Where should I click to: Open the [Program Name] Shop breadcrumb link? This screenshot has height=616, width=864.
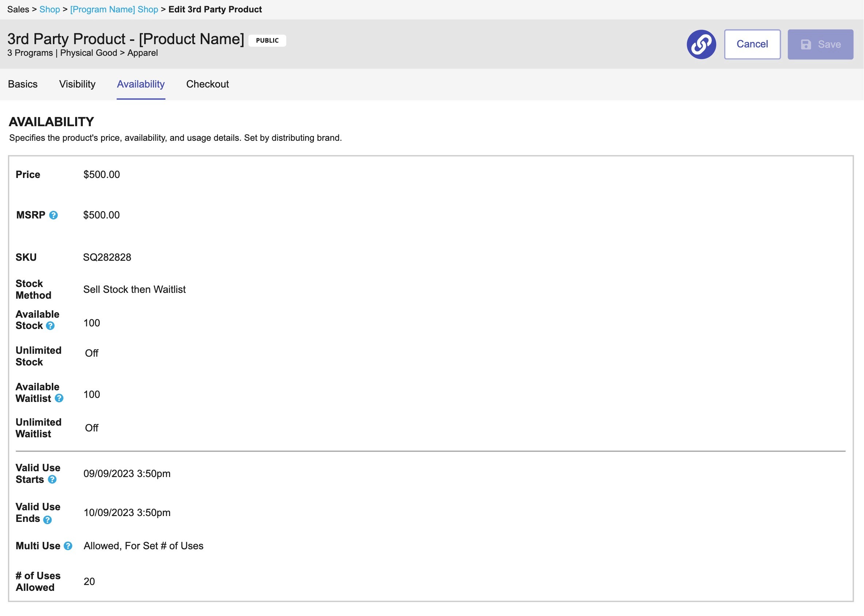click(114, 9)
